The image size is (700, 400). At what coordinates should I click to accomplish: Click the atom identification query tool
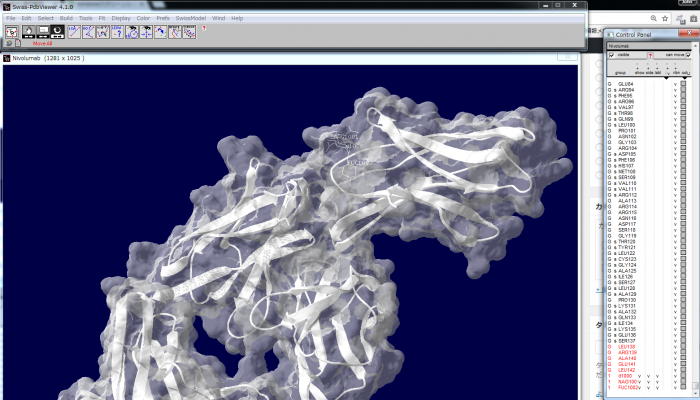[117, 32]
